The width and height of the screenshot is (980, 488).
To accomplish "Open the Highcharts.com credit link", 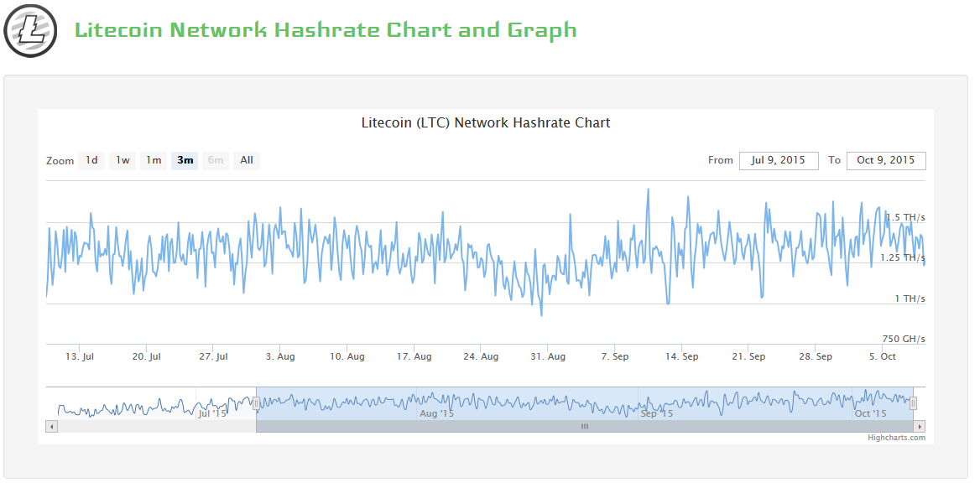I will click(896, 438).
